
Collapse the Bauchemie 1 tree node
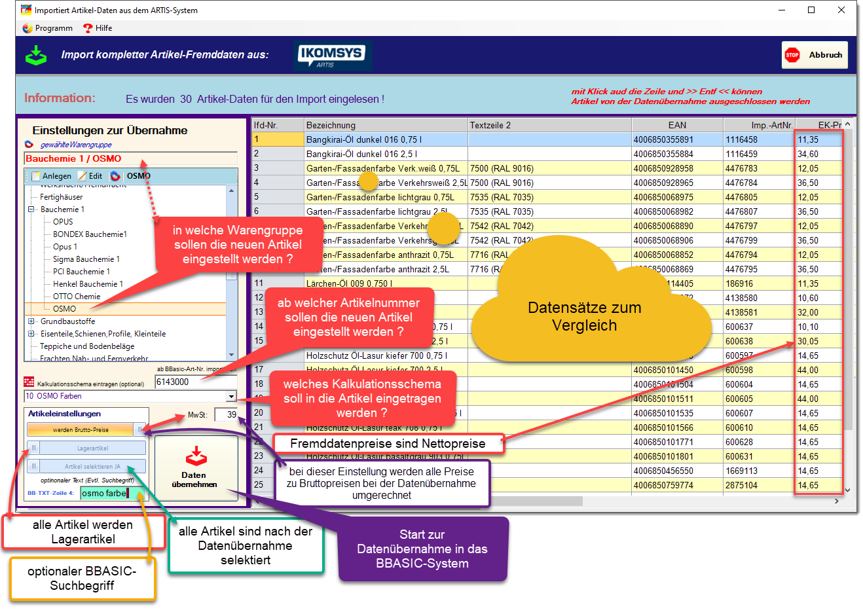pos(31,209)
